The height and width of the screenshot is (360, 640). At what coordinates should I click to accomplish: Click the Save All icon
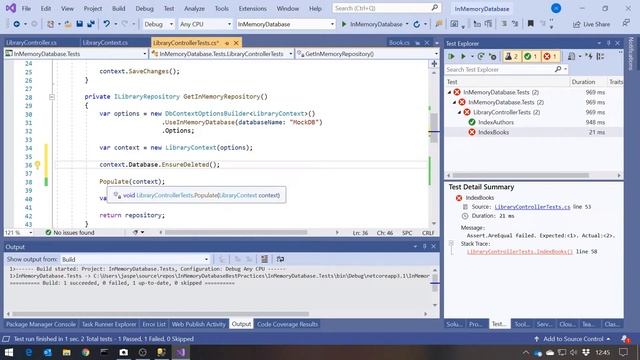click(x=91, y=24)
